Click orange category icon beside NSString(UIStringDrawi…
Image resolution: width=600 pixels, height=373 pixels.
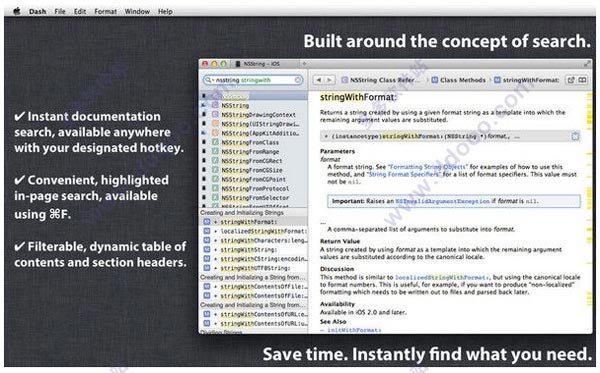click(x=215, y=124)
